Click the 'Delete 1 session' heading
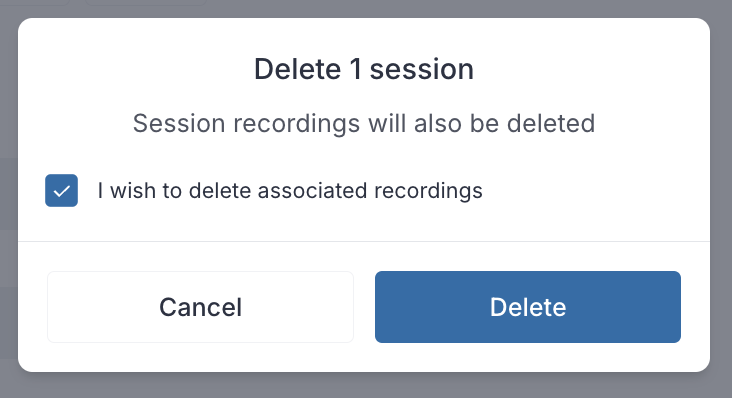 pyautogui.click(x=364, y=70)
